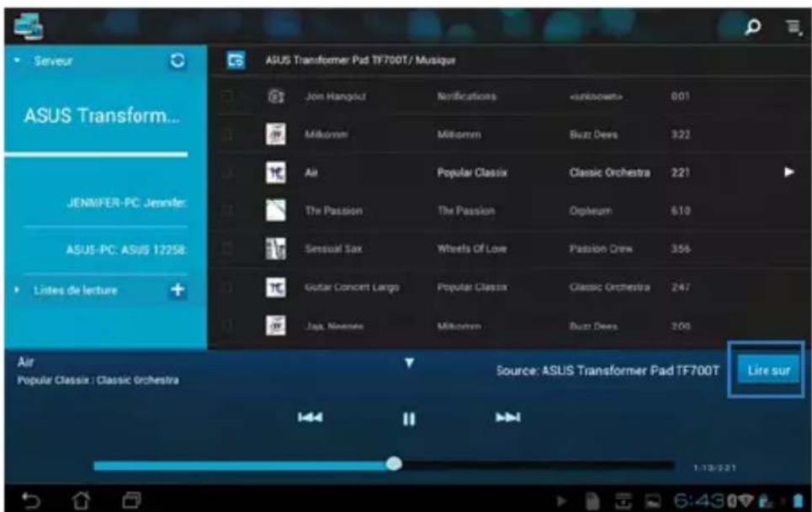Check the box for Jon Hangout
Viewport: 812px width, 512px height.
tap(227, 97)
